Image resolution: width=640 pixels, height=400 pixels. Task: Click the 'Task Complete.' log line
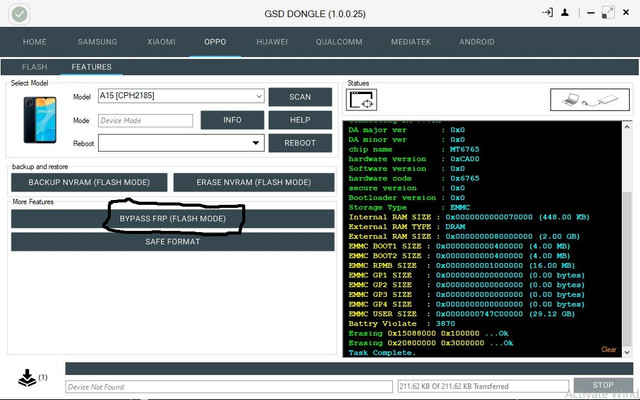(x=382, y=353)
